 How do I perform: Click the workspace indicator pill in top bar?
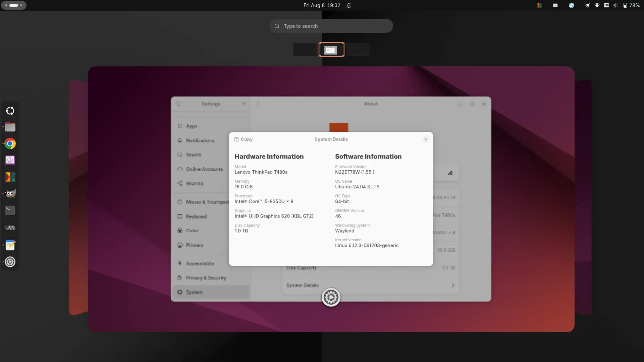click(13, 5)
